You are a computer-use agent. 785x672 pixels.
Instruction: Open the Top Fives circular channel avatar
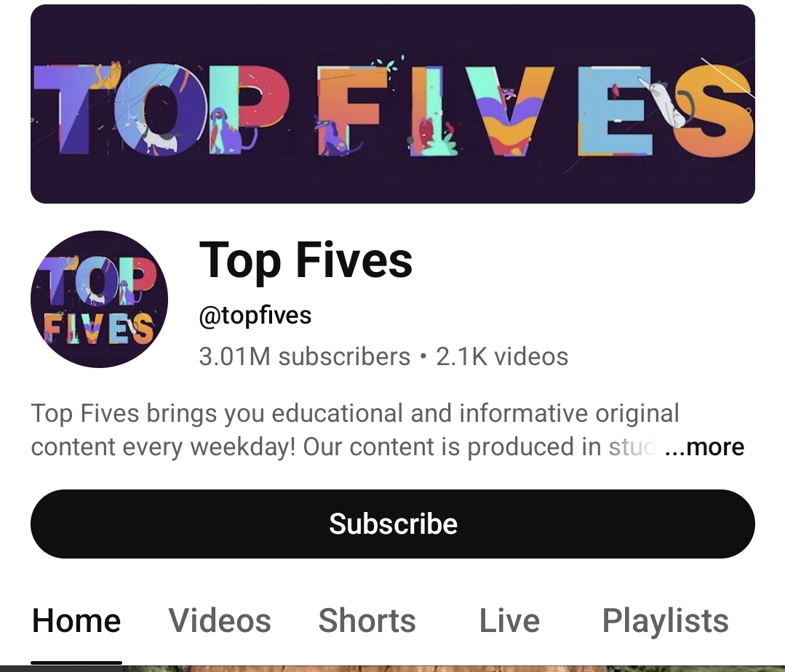tap(99, 299)
